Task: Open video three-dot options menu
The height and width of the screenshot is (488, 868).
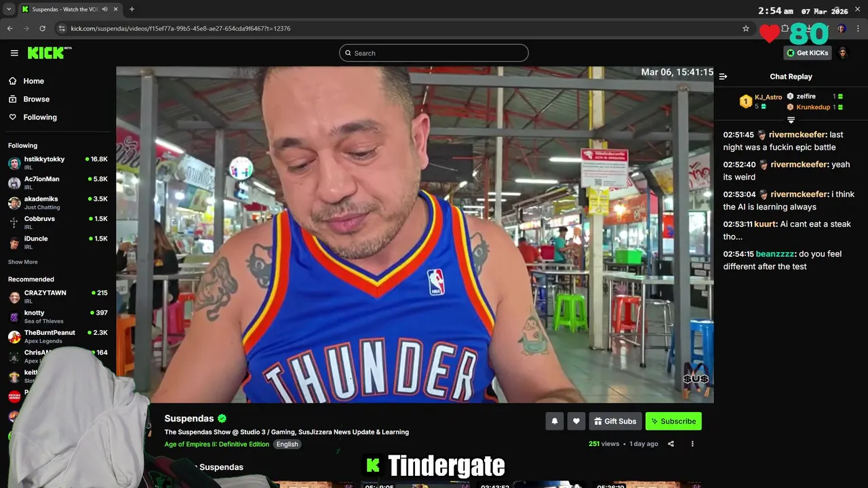Action: 692,444
